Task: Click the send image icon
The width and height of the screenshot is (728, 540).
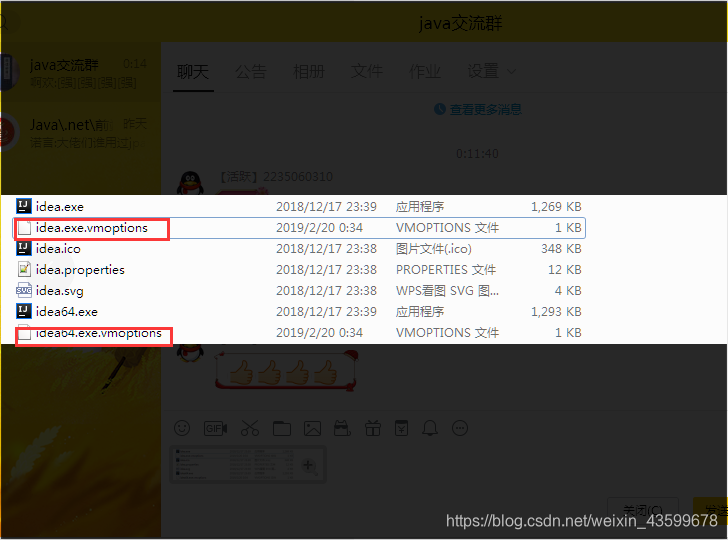Action: (312, 428)
